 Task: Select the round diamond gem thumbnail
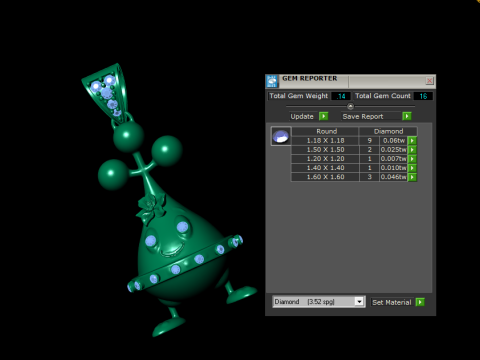pos(281,136)
